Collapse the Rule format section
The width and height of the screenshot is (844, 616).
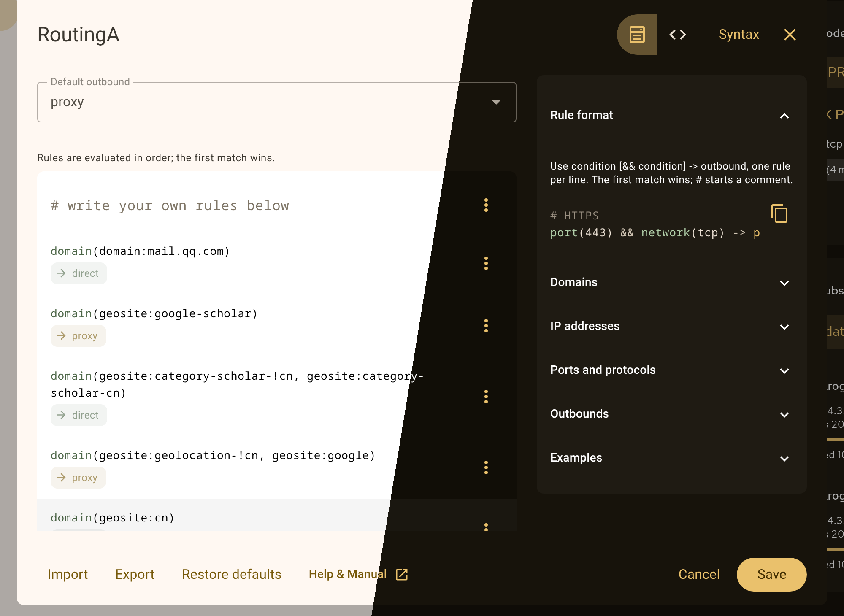671,115
